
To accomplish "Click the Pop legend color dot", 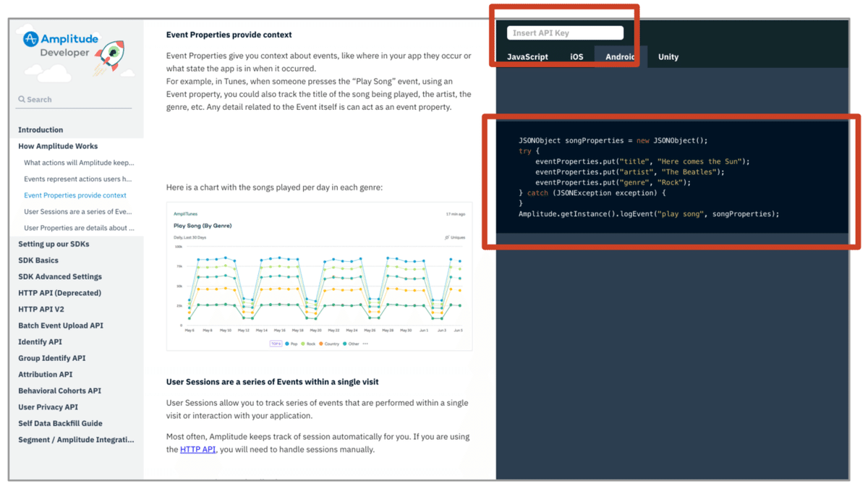I will (x=287, y=344).
